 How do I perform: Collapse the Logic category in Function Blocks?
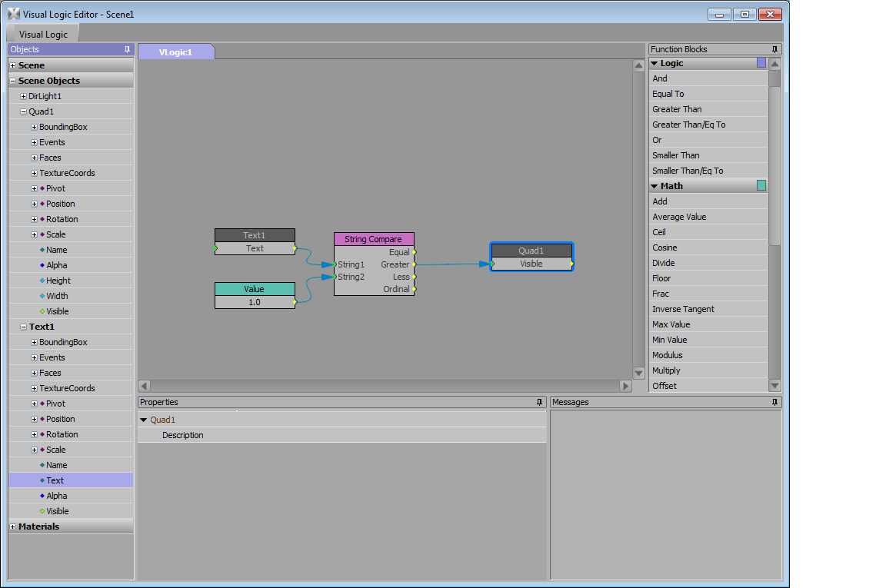tap(655, 63)
